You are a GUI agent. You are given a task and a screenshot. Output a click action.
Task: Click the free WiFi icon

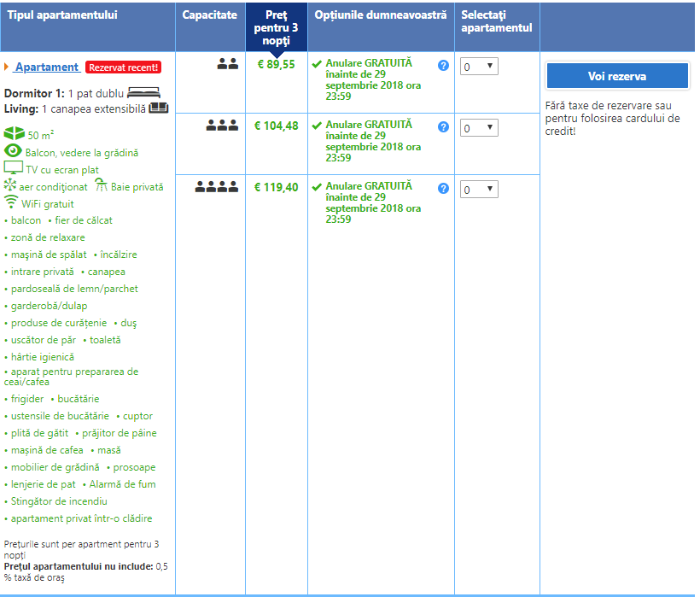click(x=11, y=202)
